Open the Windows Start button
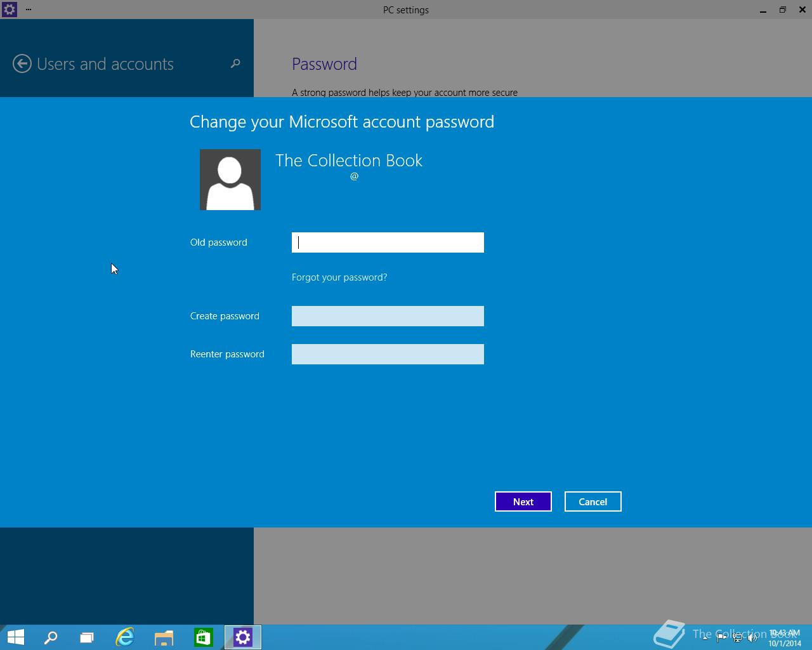The width and height of the screenshot is (812, 650). coord(15,637)
